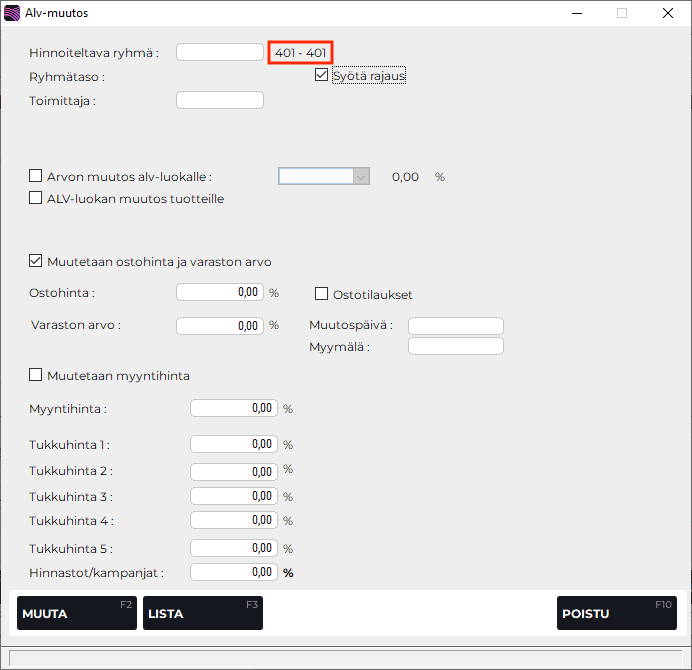Toggle the Syötä rajaus checkbox
Screen dimensions: 692x670
pyautogui.click(x=321, y=75)
